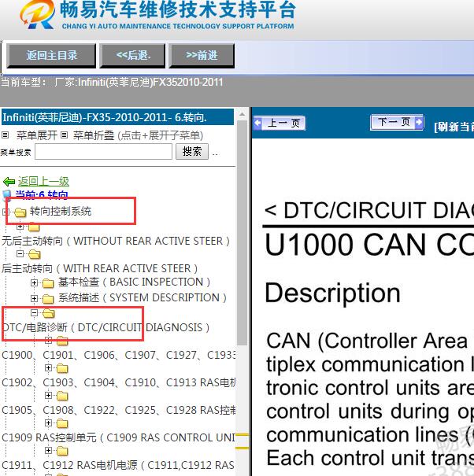This screenshot has width=474, height=476.
Task: Open 系统描述 (SYSTEM DESCRIPTION)
Action: pyautogui.click(x=143, y=297)
